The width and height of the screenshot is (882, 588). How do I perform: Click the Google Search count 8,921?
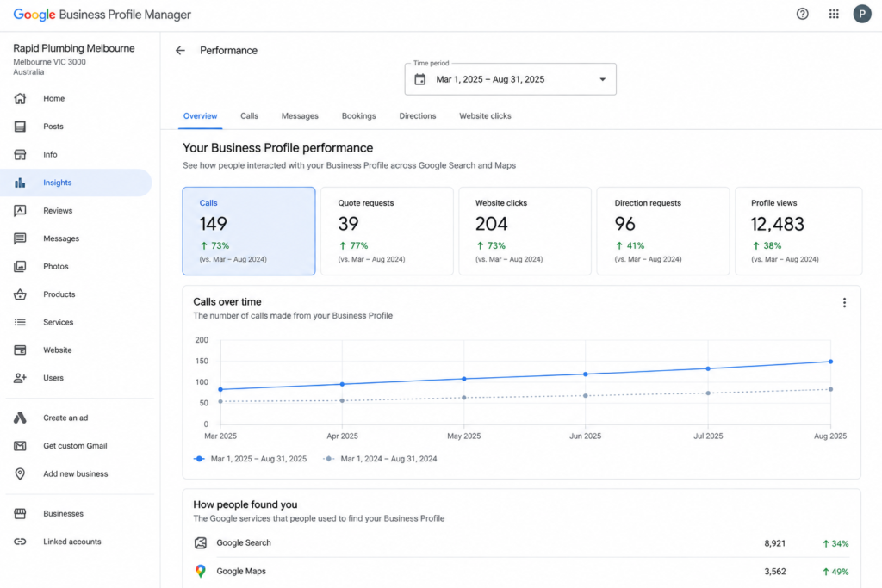coord(774,543)
